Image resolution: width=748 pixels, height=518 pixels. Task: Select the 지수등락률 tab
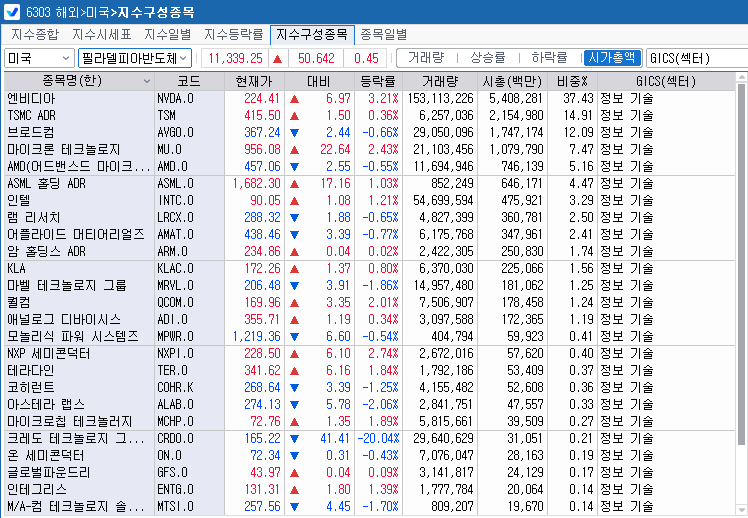234,34
